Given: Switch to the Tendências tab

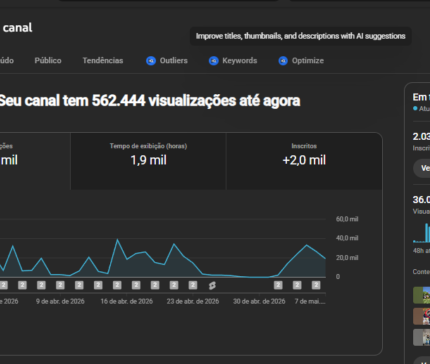Looking at the screenshot, I should pos(103,61).
